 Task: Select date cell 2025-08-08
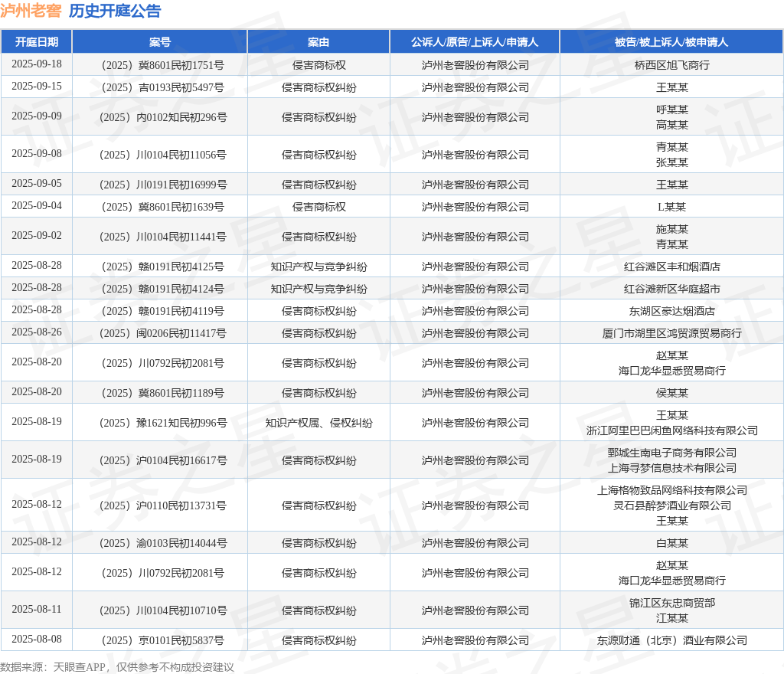(x=37, y=639)
